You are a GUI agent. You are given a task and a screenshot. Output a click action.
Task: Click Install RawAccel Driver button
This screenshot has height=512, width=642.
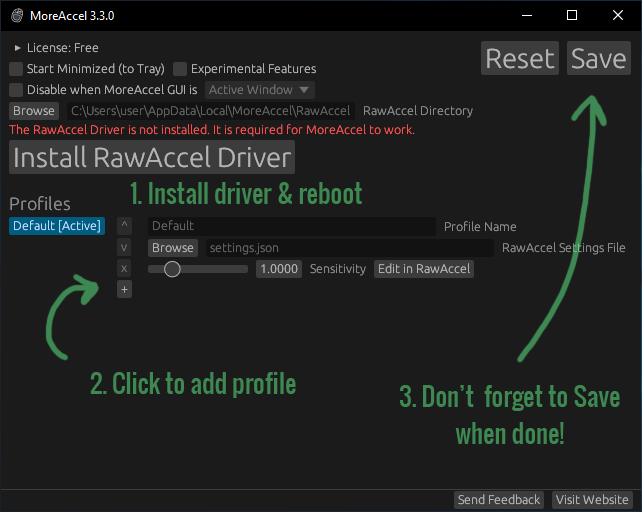pos(152,157)
